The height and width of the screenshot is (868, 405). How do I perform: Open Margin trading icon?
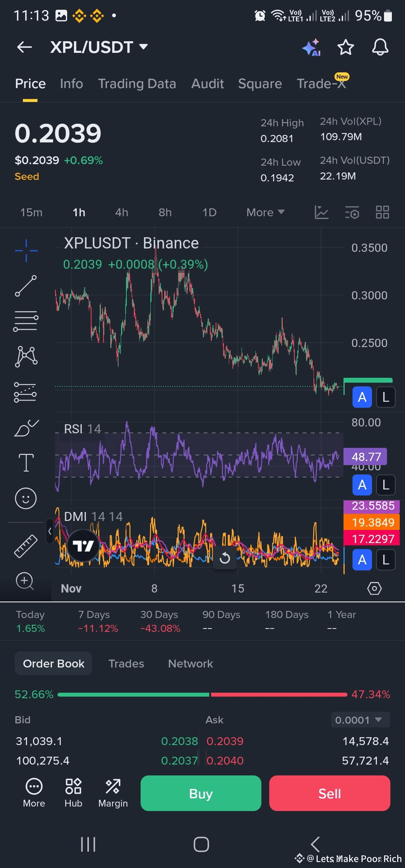(113, 793)
